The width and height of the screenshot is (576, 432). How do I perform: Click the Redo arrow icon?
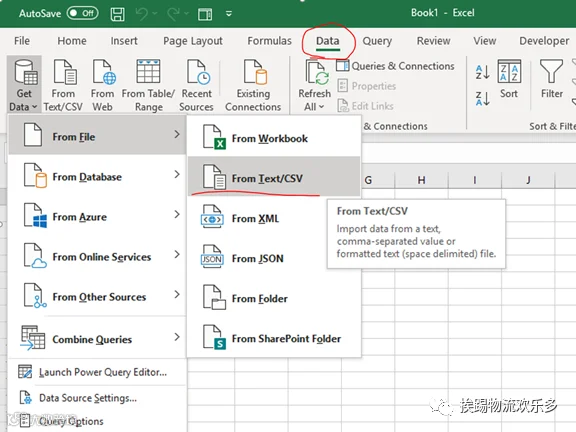click(173, 14)
